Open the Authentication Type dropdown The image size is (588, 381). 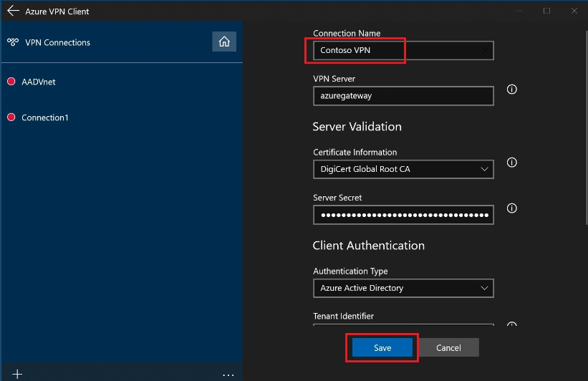tap(403, 288)
